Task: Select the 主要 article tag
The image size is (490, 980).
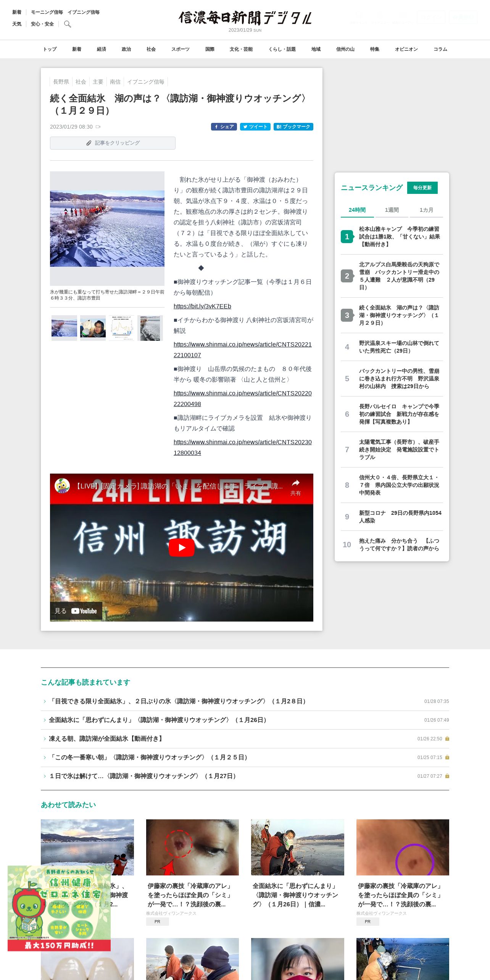Action: (x=98, y=82)
